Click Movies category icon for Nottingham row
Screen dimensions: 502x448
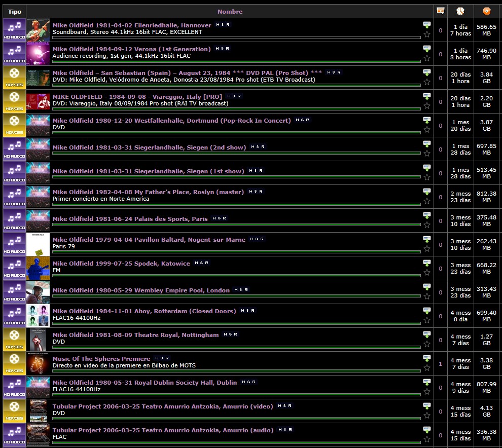coord(14,340)
